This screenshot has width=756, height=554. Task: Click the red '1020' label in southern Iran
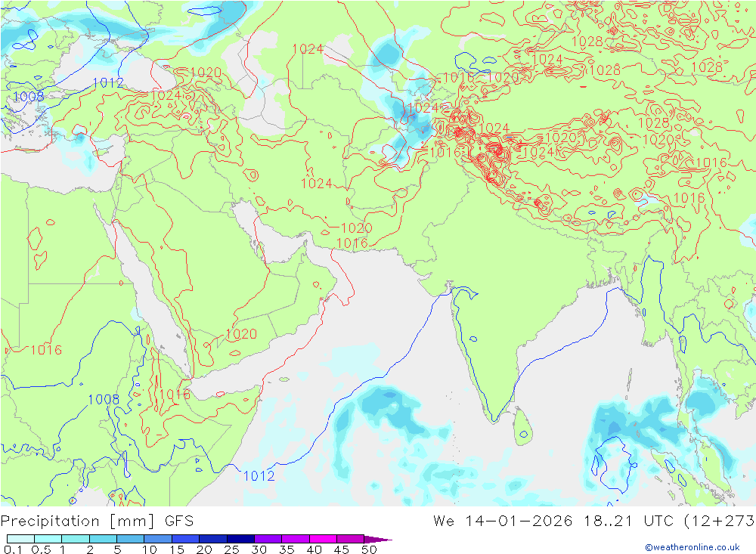point(357,227)
